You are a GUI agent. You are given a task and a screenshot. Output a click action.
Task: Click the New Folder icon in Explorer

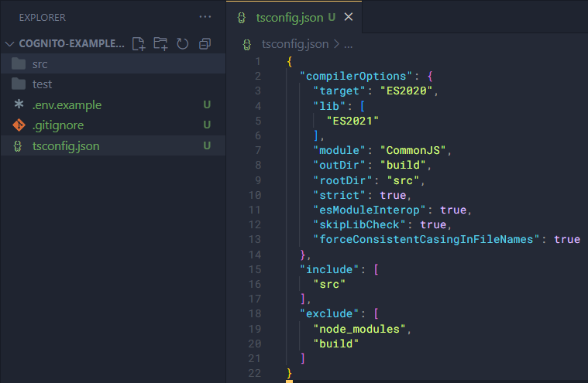point(160,43)
